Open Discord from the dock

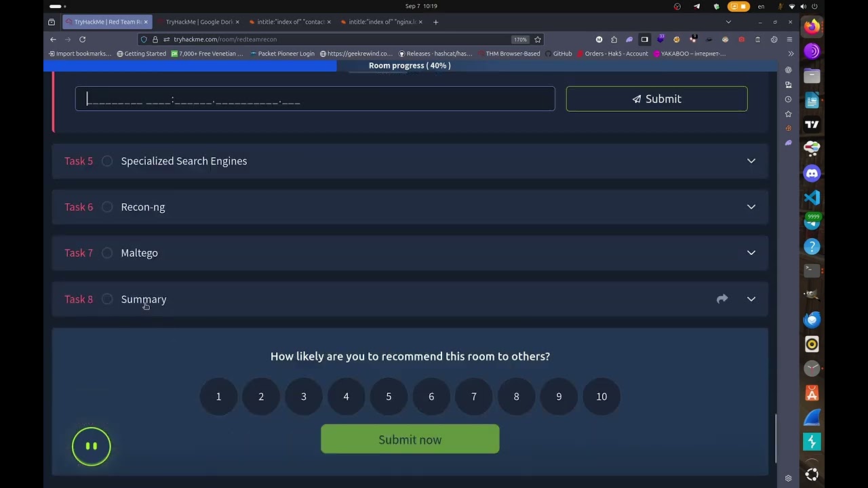tap(812, 174)
